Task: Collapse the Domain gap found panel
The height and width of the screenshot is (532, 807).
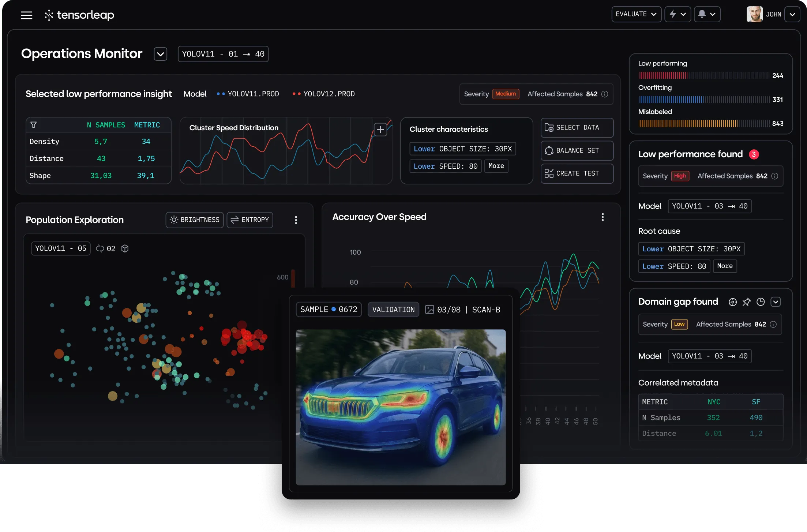Action: [776, 301]
